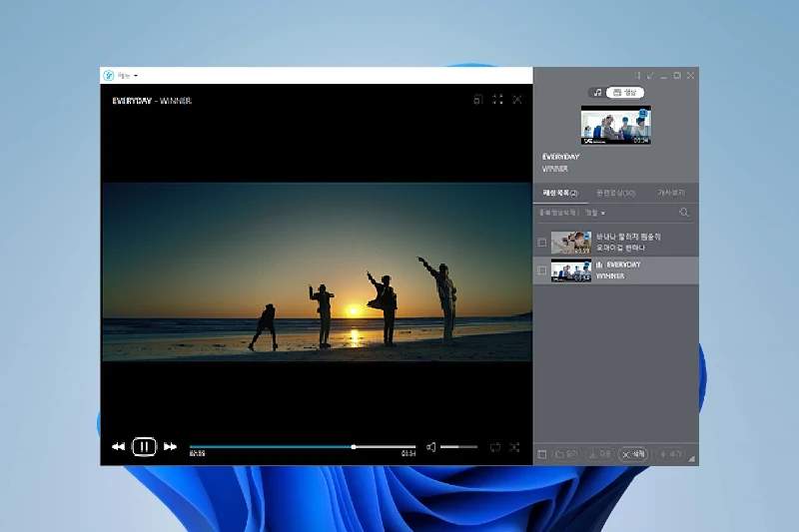Minimize the Melon player window
The height and width of the screenshot is (532, 799).
click(x=663, y=76)
